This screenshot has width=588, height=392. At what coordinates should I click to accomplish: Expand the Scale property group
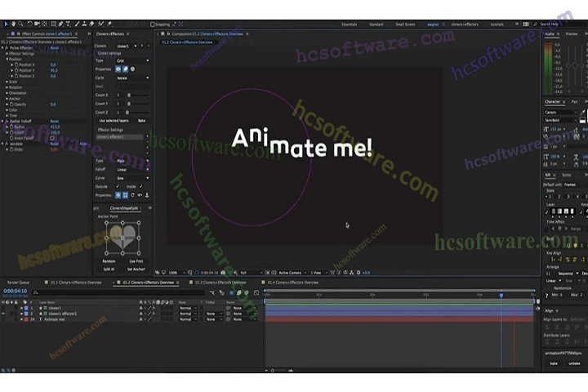click(7, 82)
